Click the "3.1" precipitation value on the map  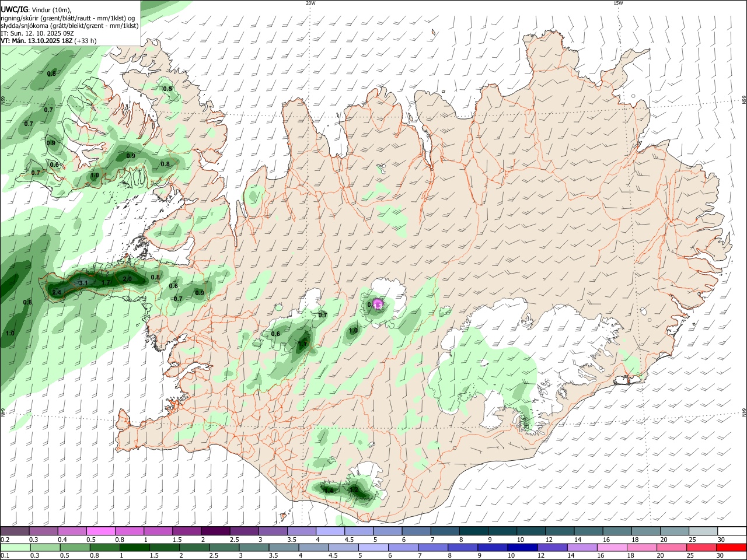(83, 283)
